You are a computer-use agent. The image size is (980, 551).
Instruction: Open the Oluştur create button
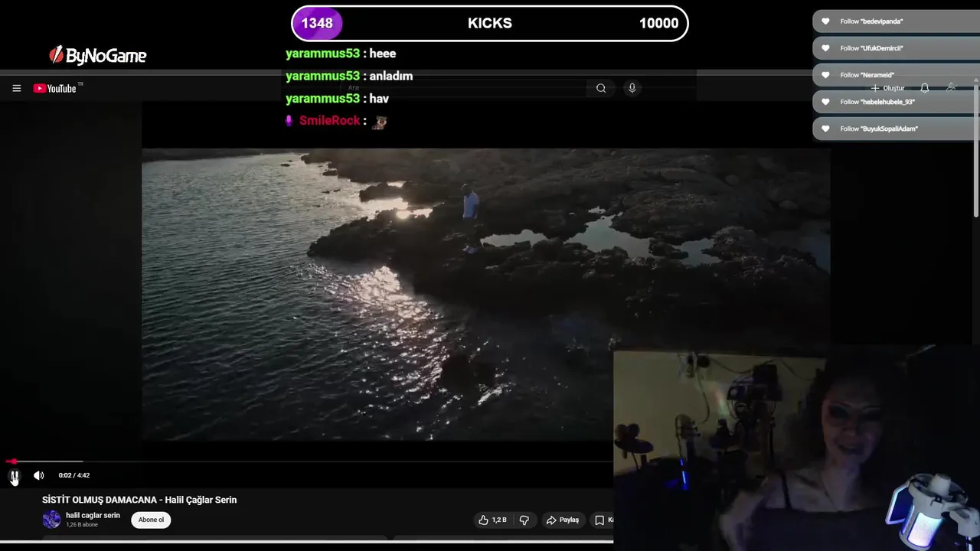(887, 88)
